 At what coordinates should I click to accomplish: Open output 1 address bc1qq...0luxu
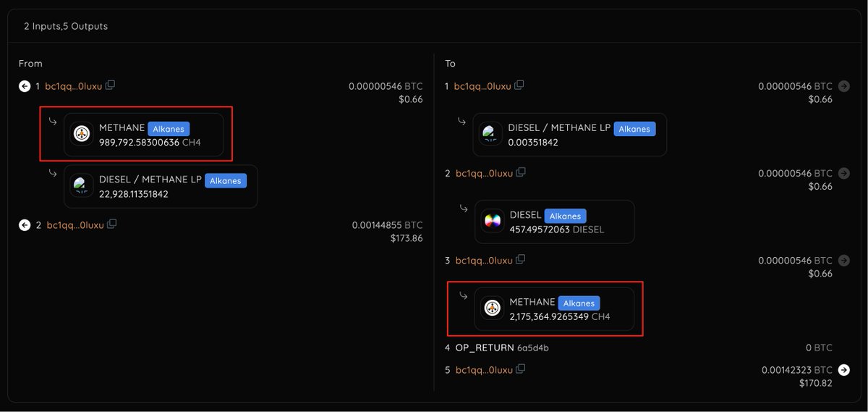(x=482, y=86)
